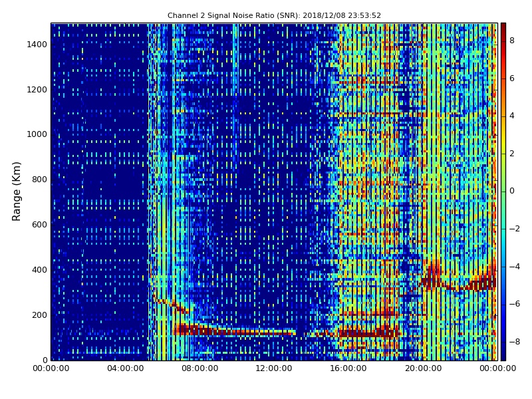Click the 04:00:00 time axis label
Viewport: 532px width, 399px height.
pyautogui.click(x=126, y=368)
